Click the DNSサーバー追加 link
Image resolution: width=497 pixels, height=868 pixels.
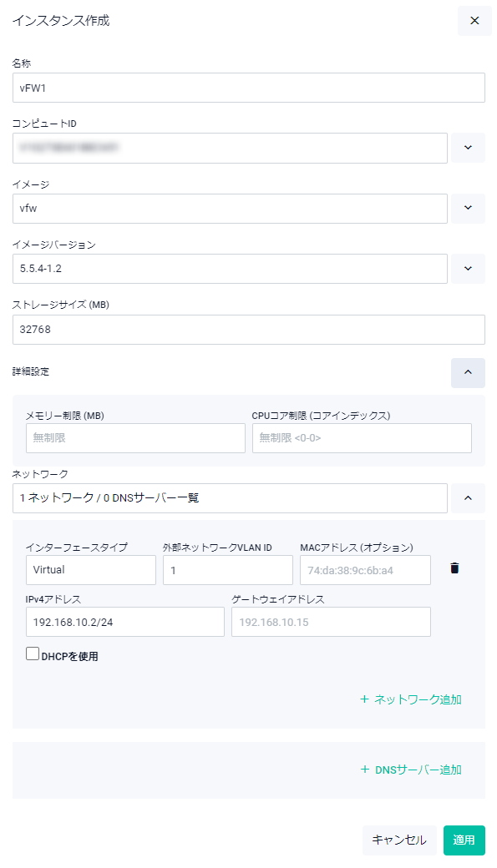point(411,770)
